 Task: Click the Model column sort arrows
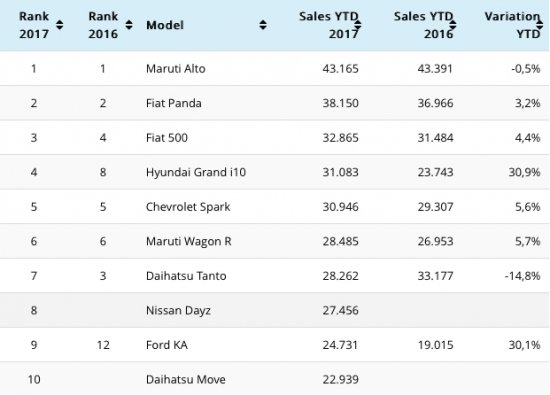coord(263,25)
